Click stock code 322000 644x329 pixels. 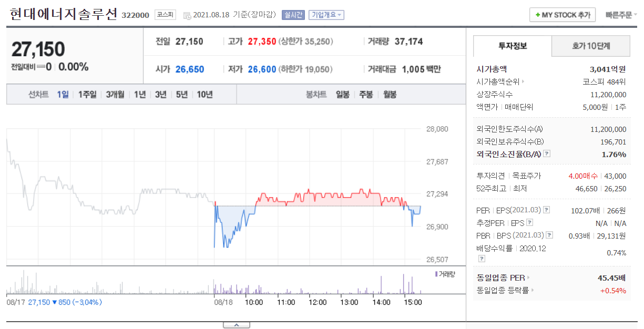135,16
